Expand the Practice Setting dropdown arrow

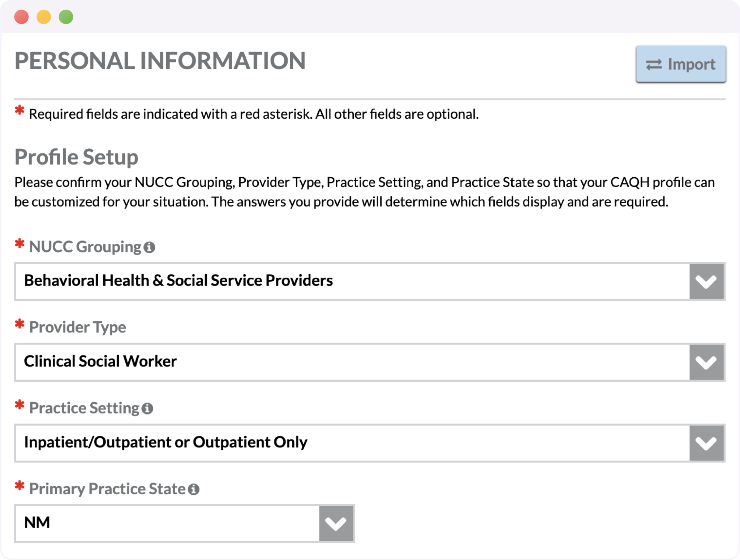(x=706, y=443)
